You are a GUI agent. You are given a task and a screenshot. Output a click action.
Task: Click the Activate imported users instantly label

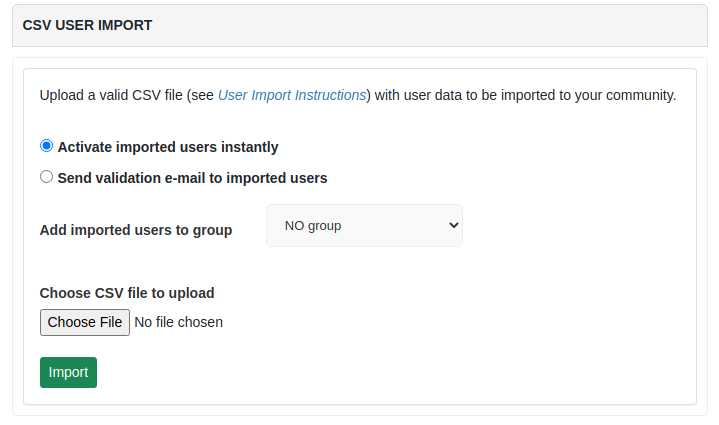[168, 147]
